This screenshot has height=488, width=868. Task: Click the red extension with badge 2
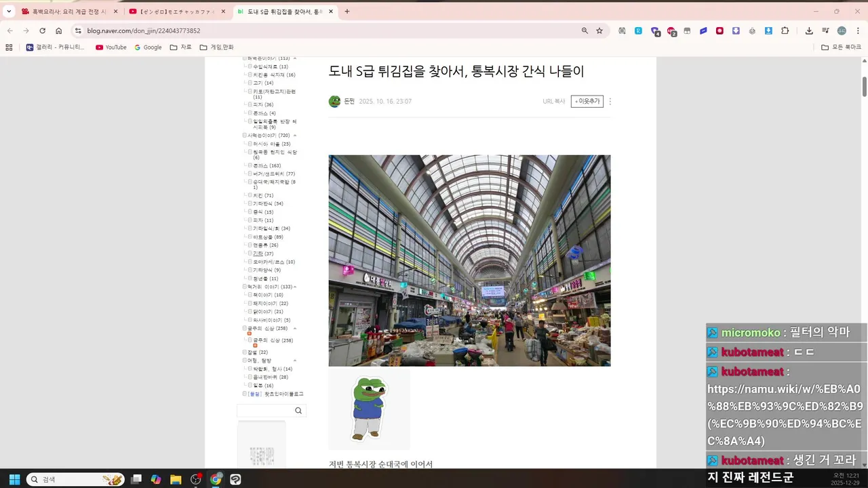(671, 31)
